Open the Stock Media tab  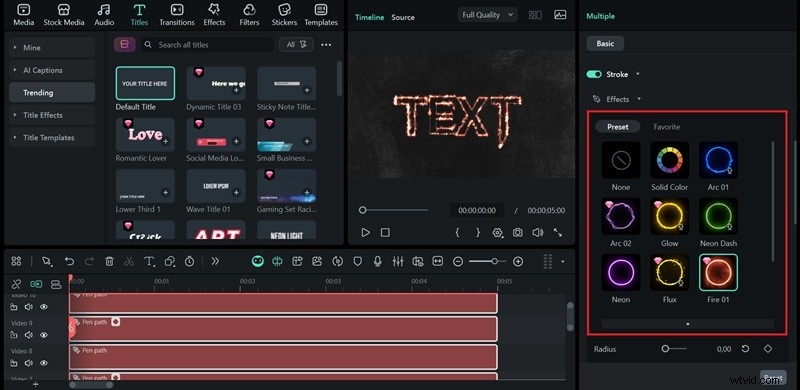[x=64, y=15]
